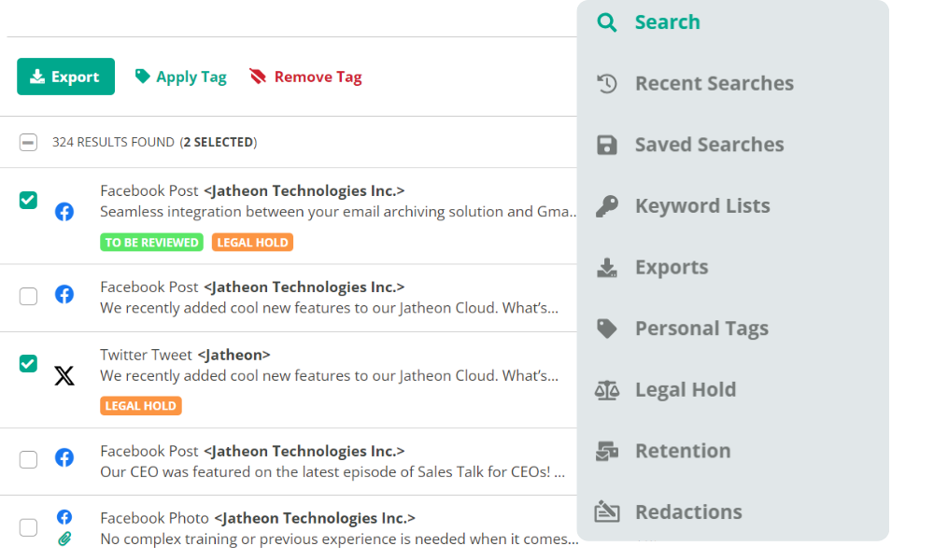Click the Export button

click(x=65, y=77)
